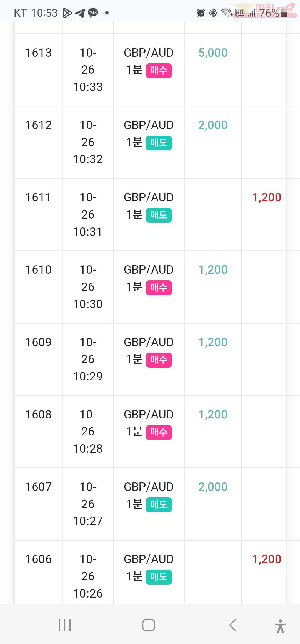The width and height of the screenshot is (300, 644).
Task: Tap the accessibility figure icon
Action: click(x=280, y=626)
